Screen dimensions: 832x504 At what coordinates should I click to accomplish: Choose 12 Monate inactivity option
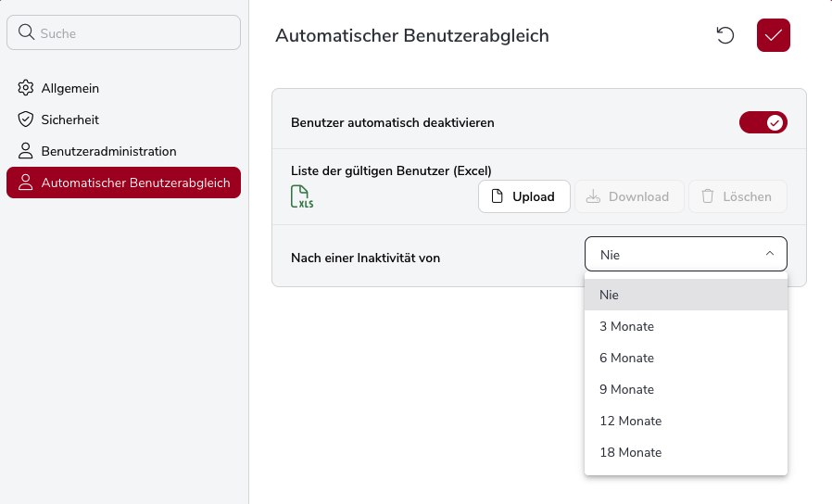coord(631,421)
